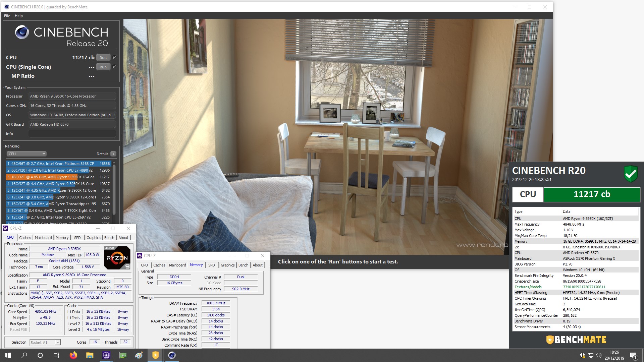Image resolution: width=644 pixels, height=362 pixels.
Task: Click the BenchMate green verified shield
Action: (x=631, y=174)
